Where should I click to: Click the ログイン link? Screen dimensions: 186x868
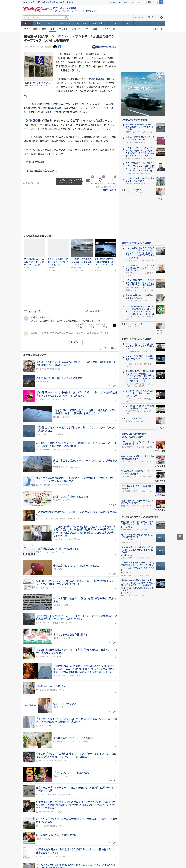click(x=57, y=11)
